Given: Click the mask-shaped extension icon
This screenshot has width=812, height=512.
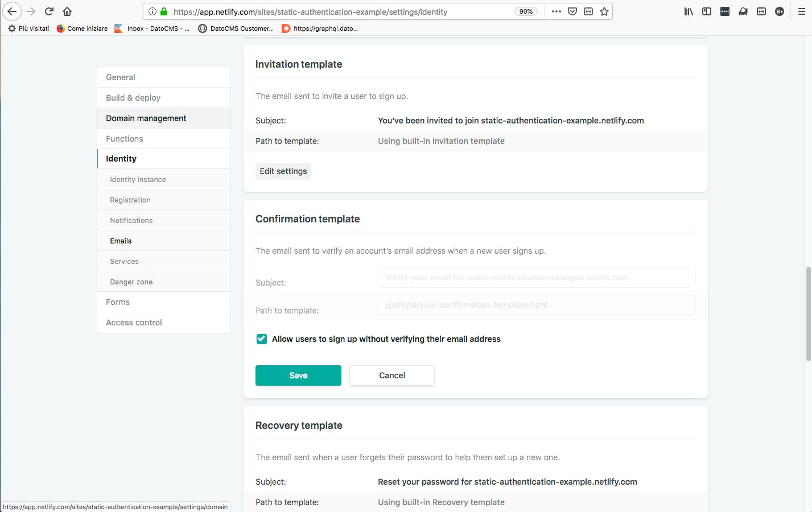Looking at the screenshot, I should 743,11.
